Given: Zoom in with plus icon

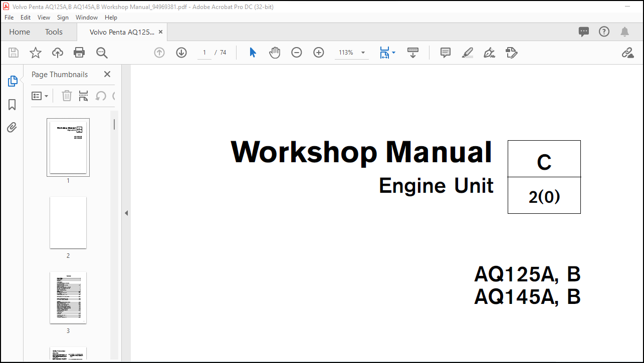Looking at the screenshot, I should click(x=319, y=53).
